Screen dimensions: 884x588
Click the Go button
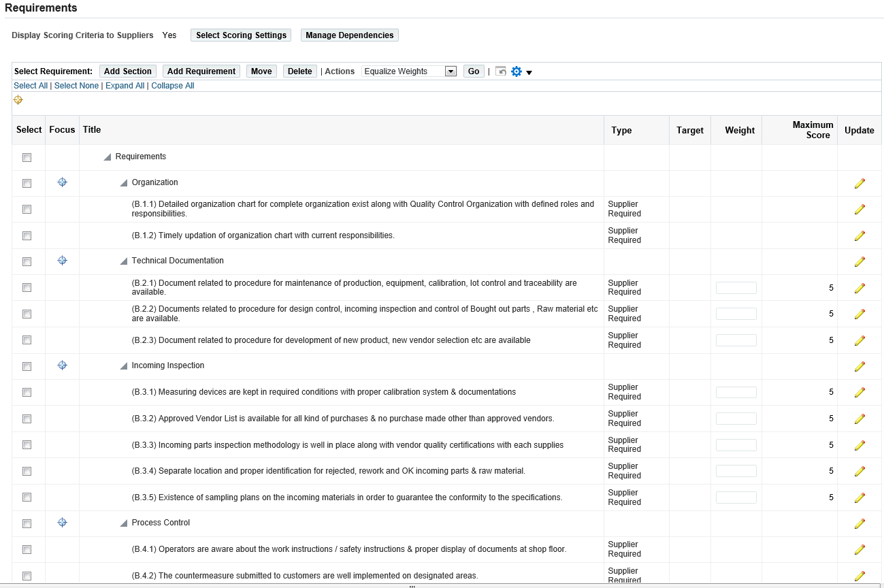(x=474, y=71)
